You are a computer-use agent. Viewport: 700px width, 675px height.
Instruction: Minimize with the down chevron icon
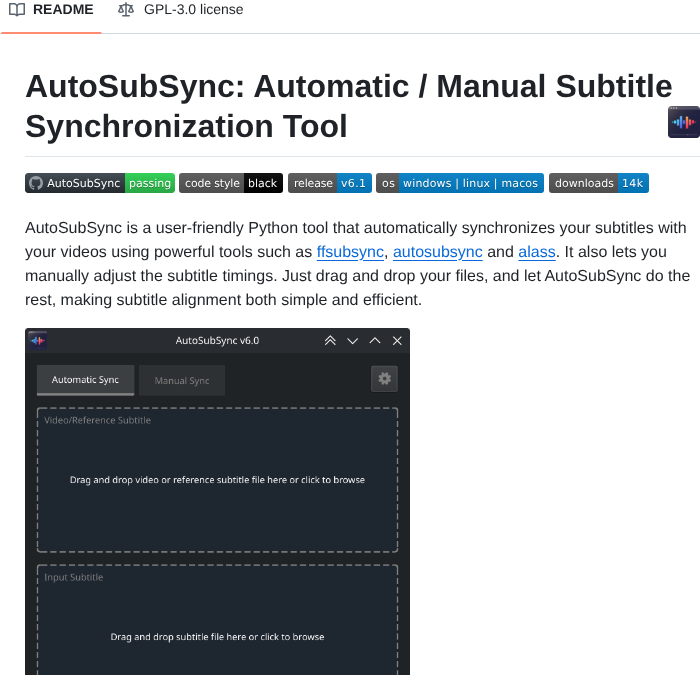pyautogui.click(x=353, y=341)
